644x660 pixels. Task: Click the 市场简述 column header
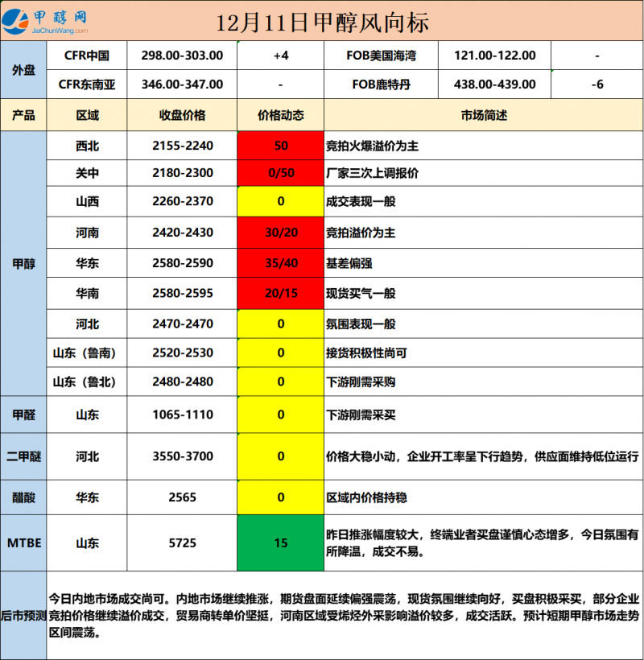(x=484, y=115)
